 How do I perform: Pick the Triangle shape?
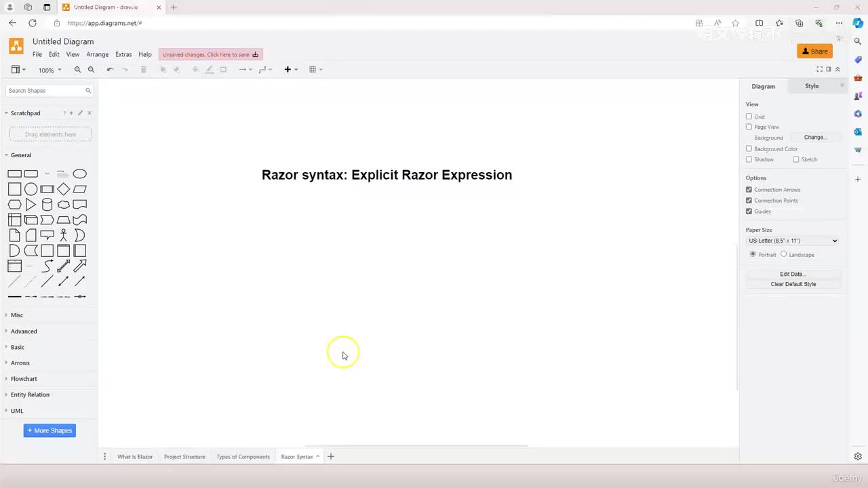point(31,205)
